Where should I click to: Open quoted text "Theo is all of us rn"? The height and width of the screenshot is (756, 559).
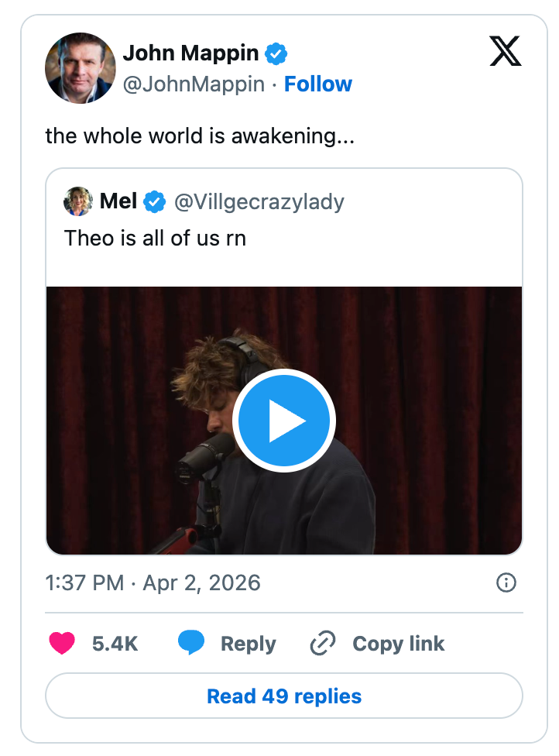click(155, 238)
